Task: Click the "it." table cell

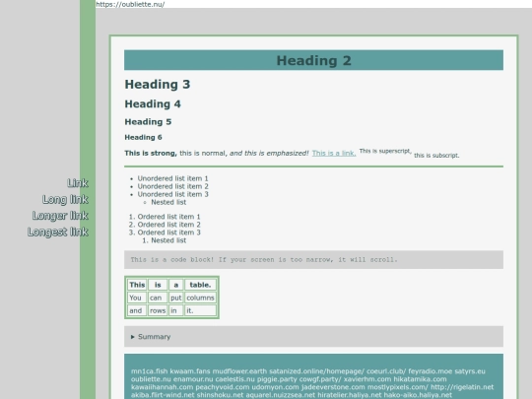Action: pyautogui.click(x=200, y=310)
